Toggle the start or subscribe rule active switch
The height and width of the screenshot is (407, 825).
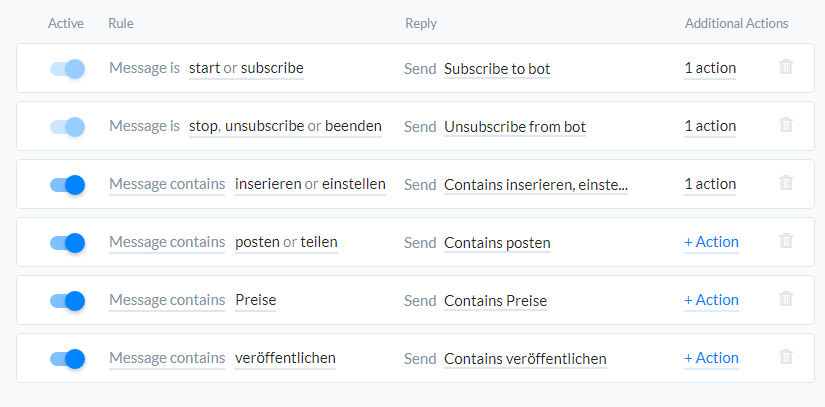pos(67,68)
